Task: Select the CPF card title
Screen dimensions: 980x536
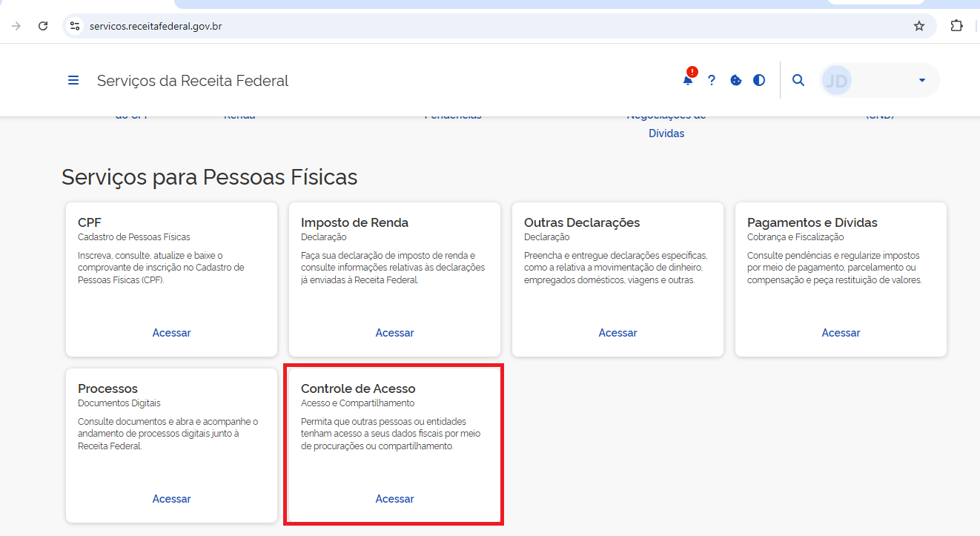Action: pyautogui.click(x=90, y=222)
